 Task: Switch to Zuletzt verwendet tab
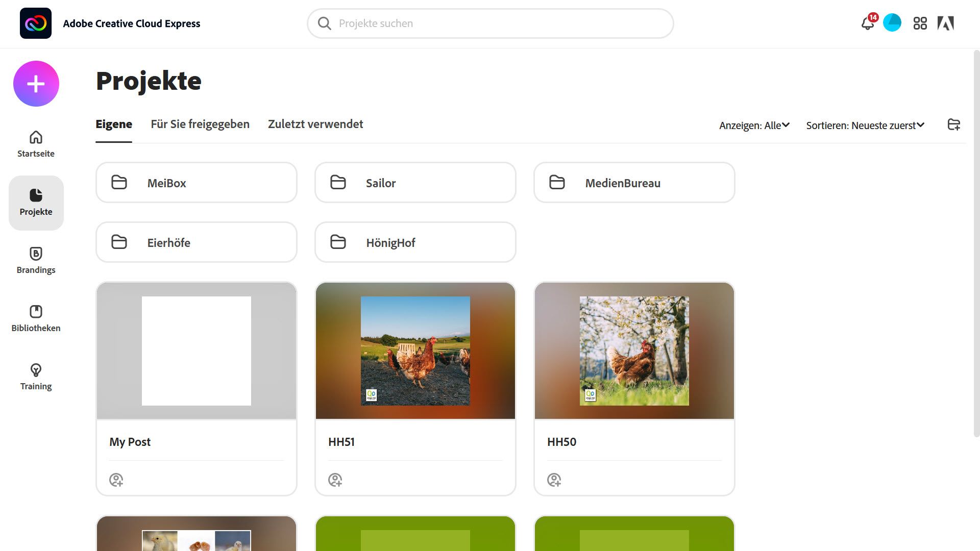point(315,124)
